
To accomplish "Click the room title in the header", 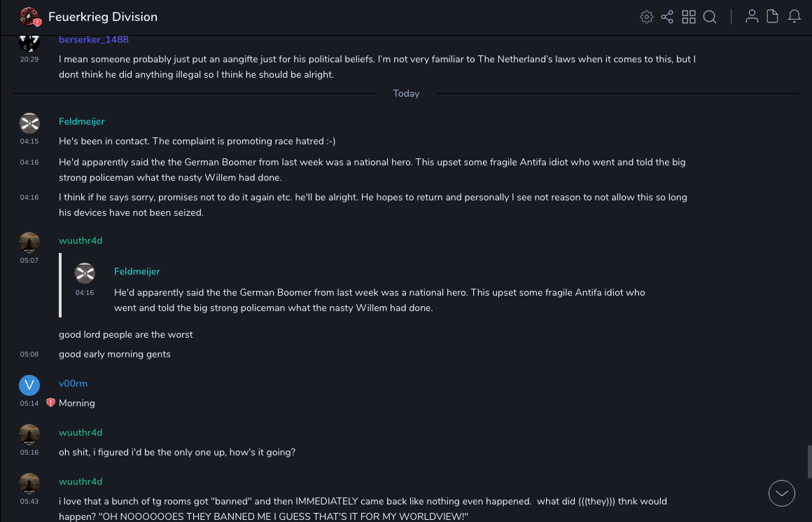I will (x=103, y=17).
